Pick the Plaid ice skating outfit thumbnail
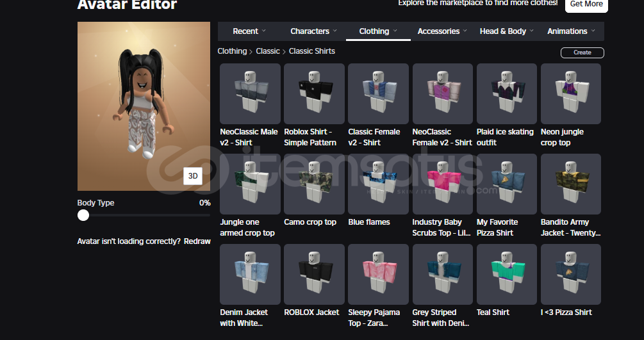The width and height of the screenshot is (644, 340). pyautogui.click(x=507, y=93)
